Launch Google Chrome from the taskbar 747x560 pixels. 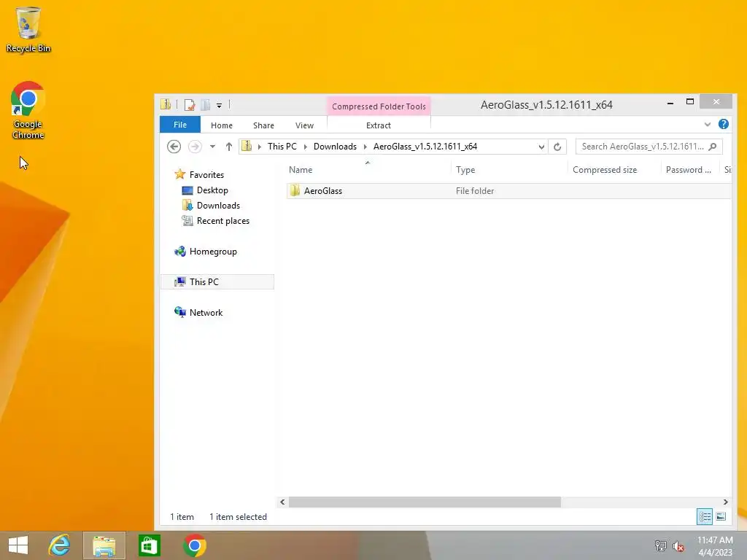coord(194,545)
